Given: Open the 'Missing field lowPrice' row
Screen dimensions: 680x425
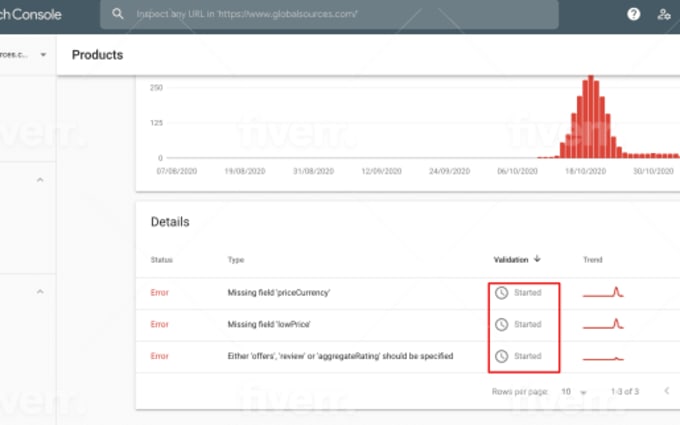Looking at the screenshot, I should click(408, 325).
